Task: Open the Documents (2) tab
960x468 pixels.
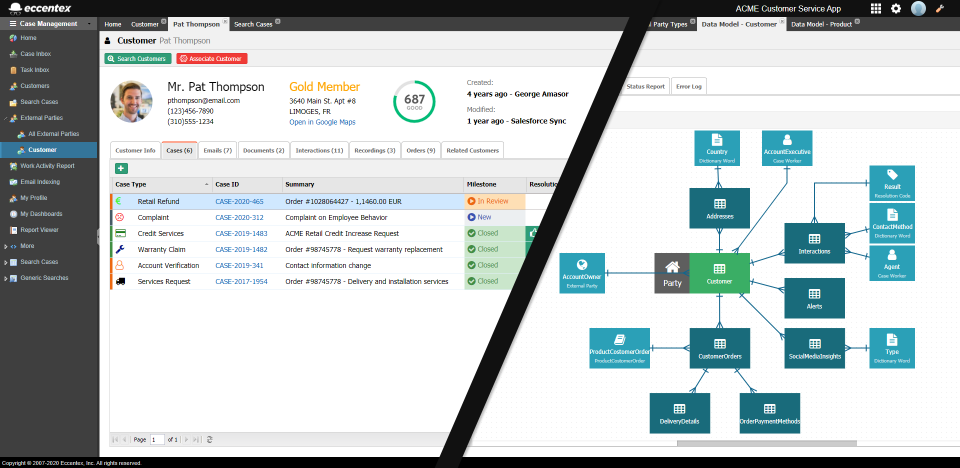Action: pyautogui.click(x=263, y=150)
